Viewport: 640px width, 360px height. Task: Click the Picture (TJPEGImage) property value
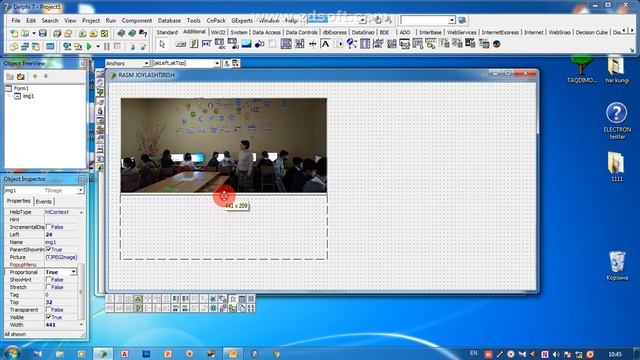point(61,257)
